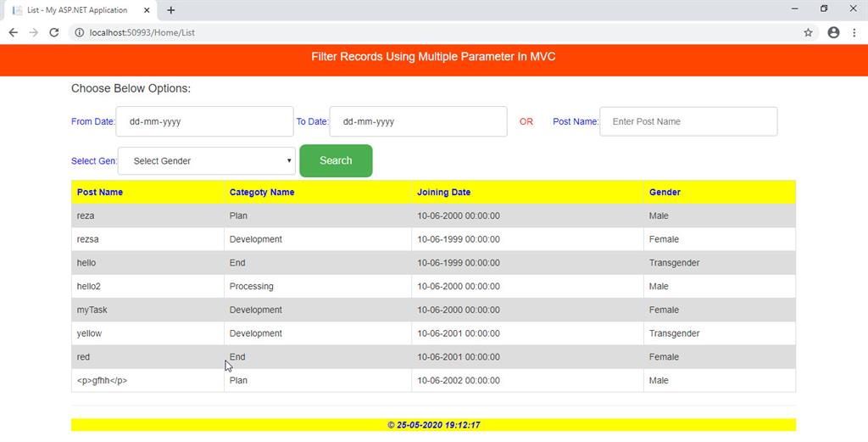The image size is (868, 442).
Task: Close the List - My ASP.NET Application tab
Action: point(147,10)
